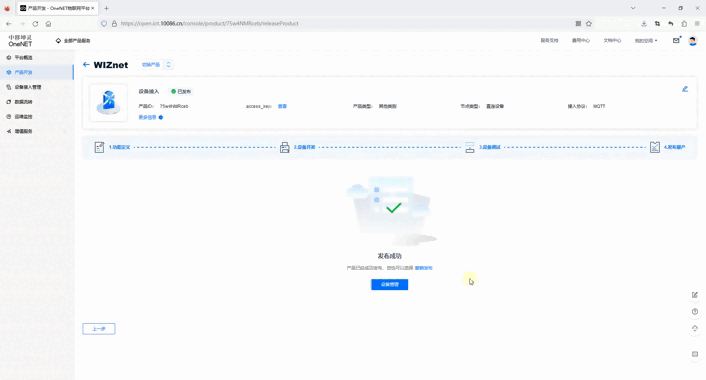
Task: Open the product switcher next to WIZnet
Action: [156, 65]
